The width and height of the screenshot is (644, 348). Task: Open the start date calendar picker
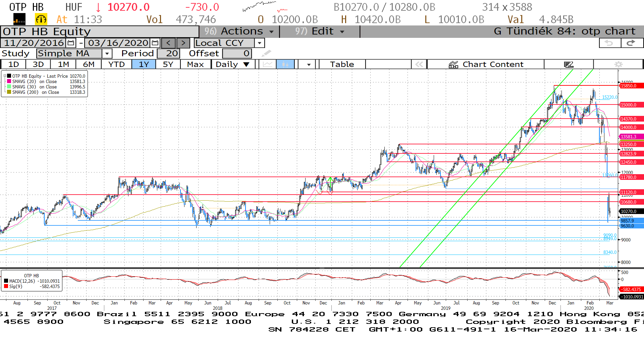pos(71,43)
